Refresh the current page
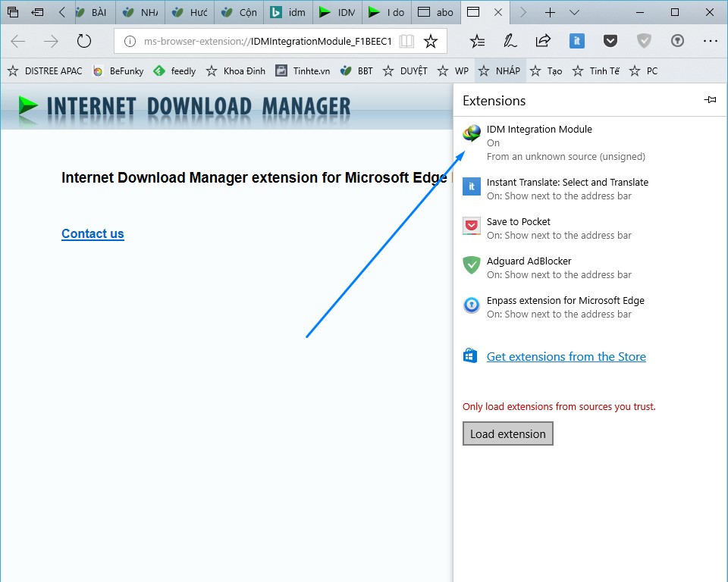This screenshot has width=728, height=582. click(84, 42)
